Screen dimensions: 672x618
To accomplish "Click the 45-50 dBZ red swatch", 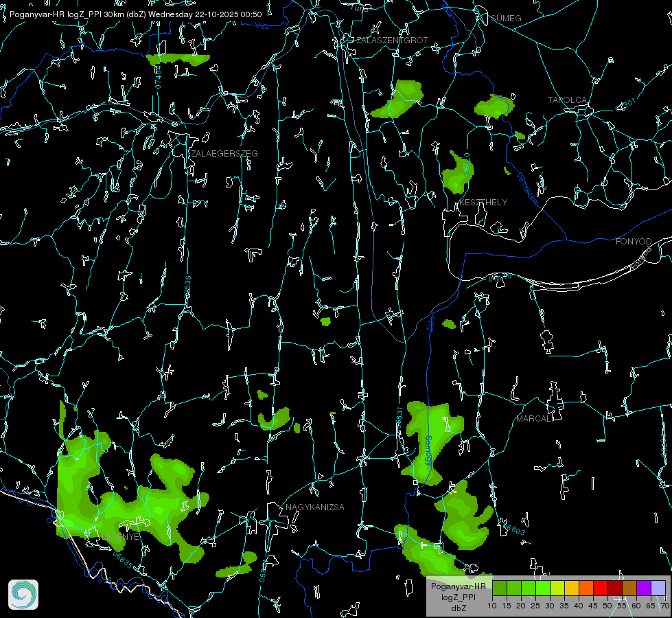I will point(601,588).
